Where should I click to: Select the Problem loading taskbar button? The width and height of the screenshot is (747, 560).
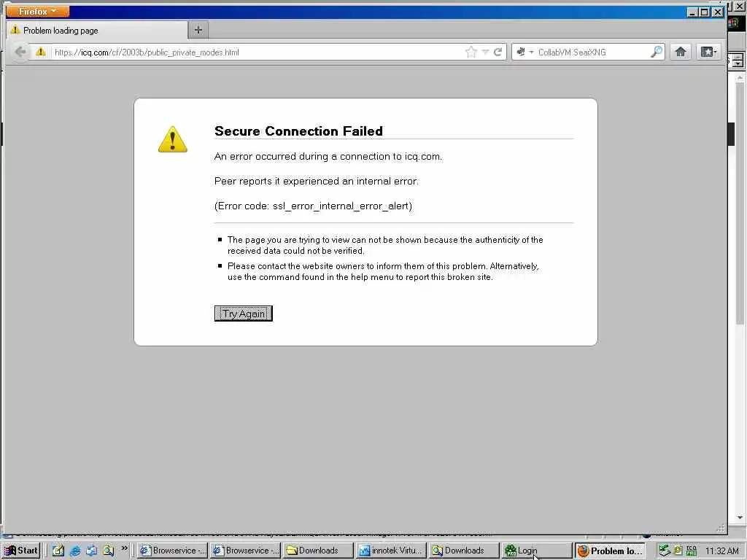(611, 551)
